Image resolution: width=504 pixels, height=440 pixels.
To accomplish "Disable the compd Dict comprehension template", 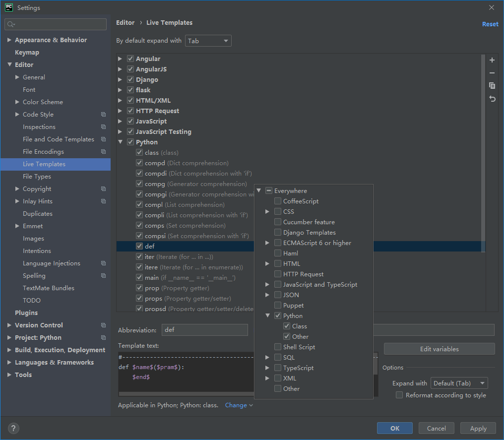I will point(139,163).
